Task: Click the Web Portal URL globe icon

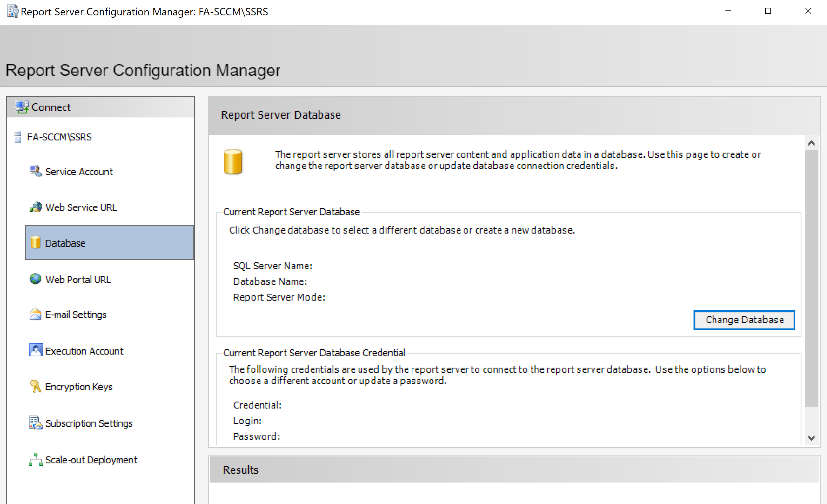Action: tap(35, 279)
